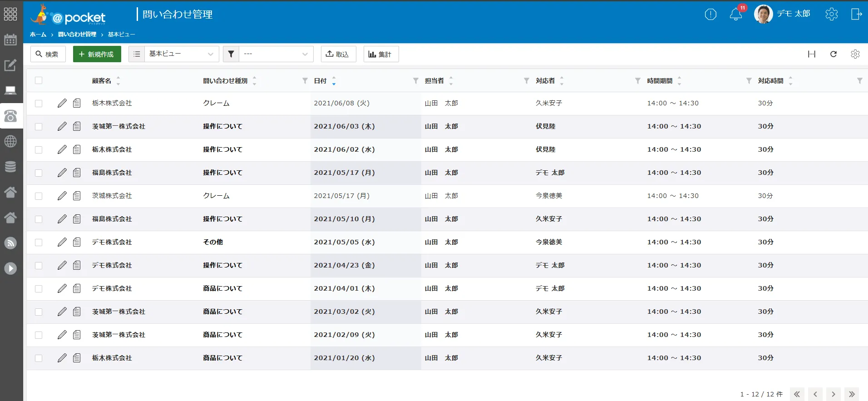Go to 問い合わせ管理 breadcrumb
868x401 pixels.
click(x=77, y=35)
